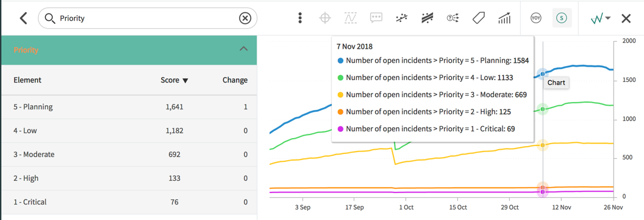Select the 2 - High row
This screenshot has width=644, height=220.
(x=129, y=178)
